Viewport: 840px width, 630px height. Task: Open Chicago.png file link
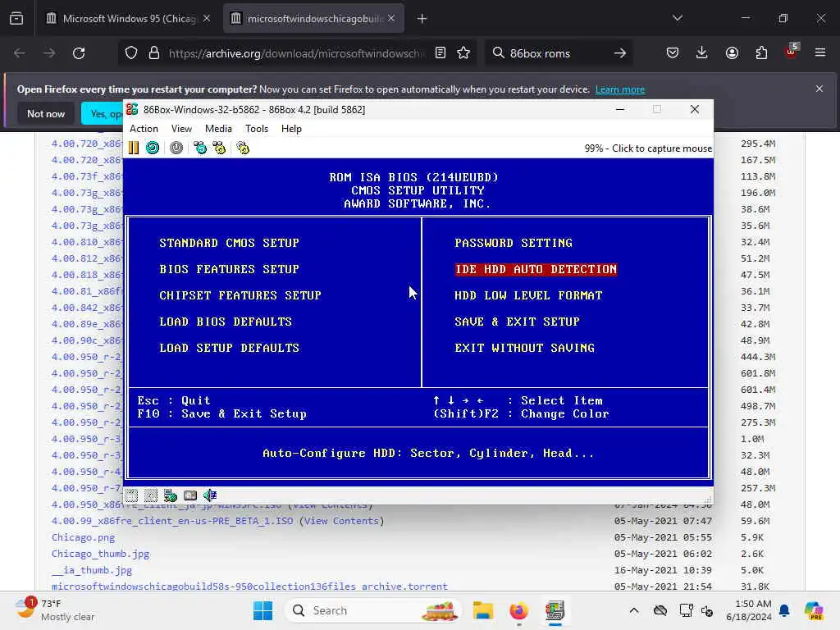coord(83,537)
